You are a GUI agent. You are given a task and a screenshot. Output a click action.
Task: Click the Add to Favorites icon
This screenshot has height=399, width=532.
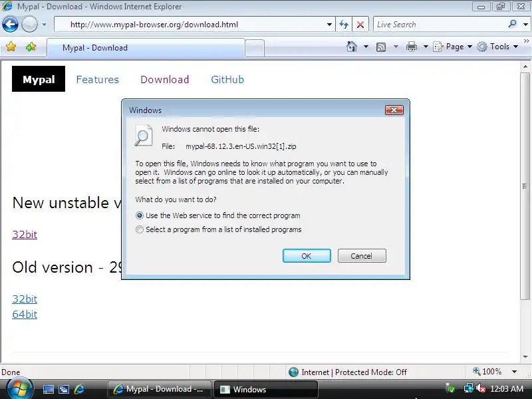point(31,47)
